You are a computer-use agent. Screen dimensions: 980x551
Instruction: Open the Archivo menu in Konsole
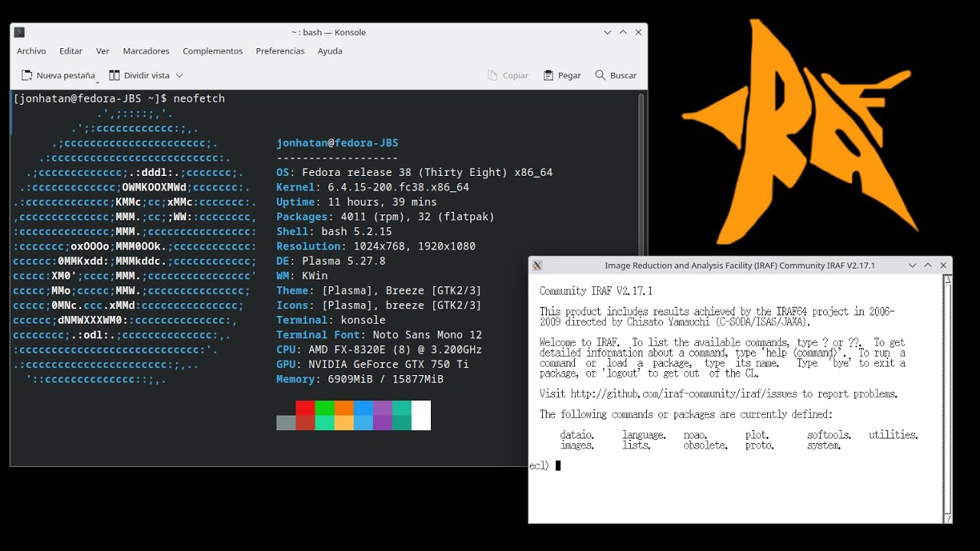(x=31, y=51)
